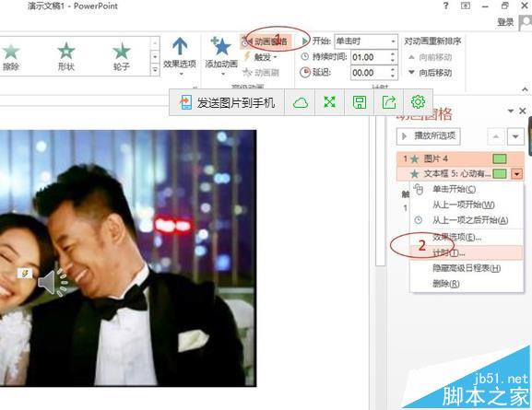Image resolution: width=532 pixels, height=410 pixels.
Task: Click the 添加动画 star icon
Action: pyautogui.click(x=221, y=46)
